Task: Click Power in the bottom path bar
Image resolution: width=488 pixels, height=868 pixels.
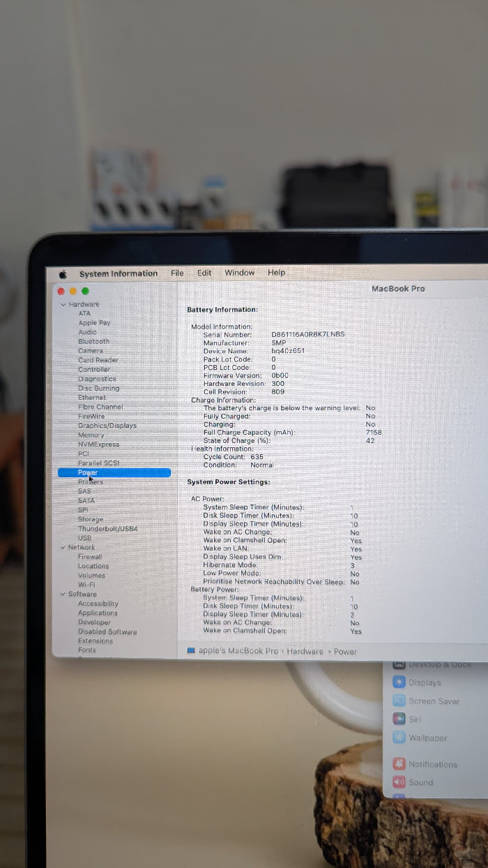Action: [x=345, y=652]
